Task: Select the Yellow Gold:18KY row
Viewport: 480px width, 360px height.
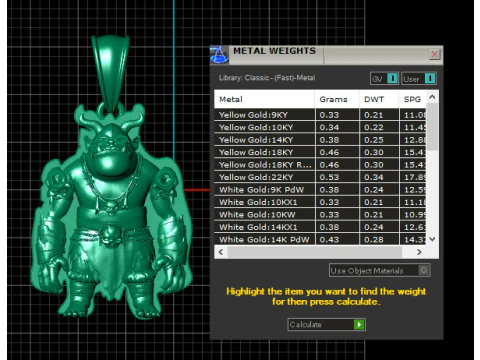Action: (320, 152)
